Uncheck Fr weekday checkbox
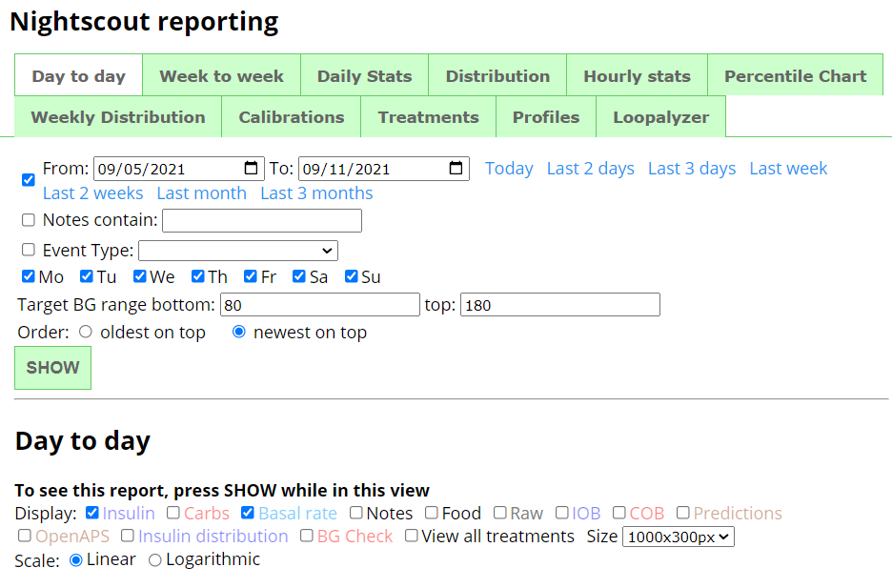 (x=251, y=276)
